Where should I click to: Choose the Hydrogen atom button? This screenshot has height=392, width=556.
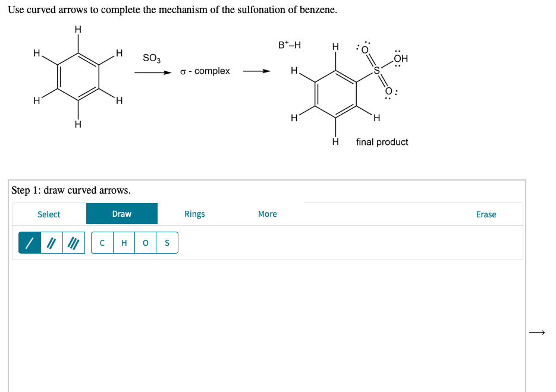(x=123, y=242)
